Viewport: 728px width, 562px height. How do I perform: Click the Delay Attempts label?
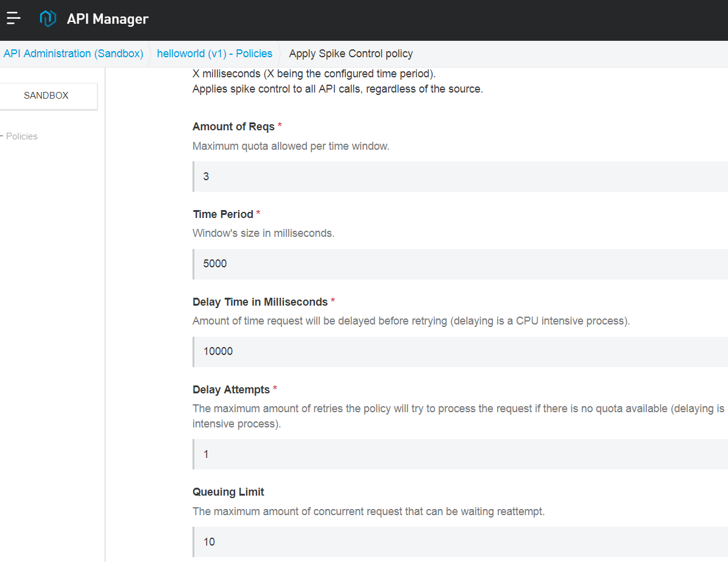click(231, 390)
